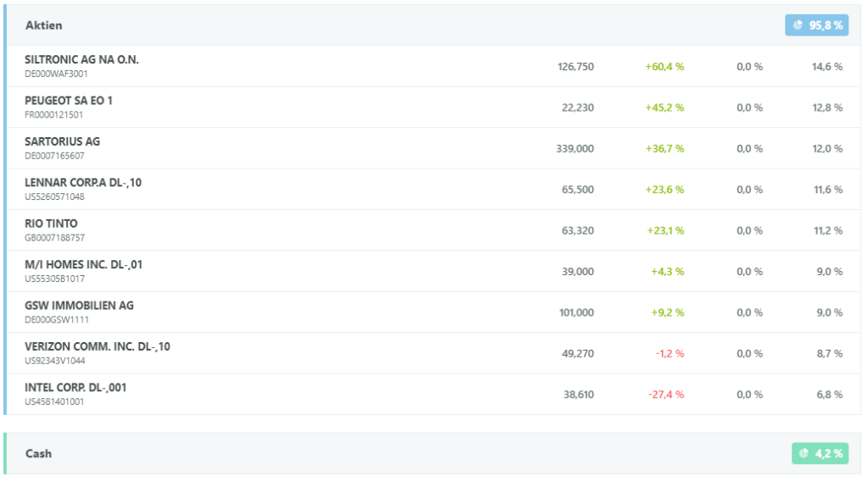Open the PEUGEOT SA EO 1 row
This screenshot has width=868, height=481.
(x=69, y=101)
